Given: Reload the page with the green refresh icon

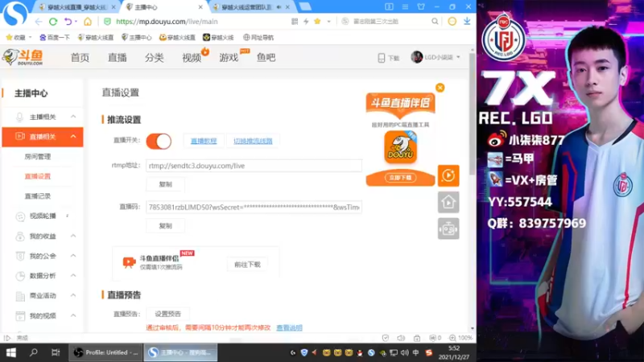Looking at the screenshot, I should pyautogui.click(x=53, y=22).
